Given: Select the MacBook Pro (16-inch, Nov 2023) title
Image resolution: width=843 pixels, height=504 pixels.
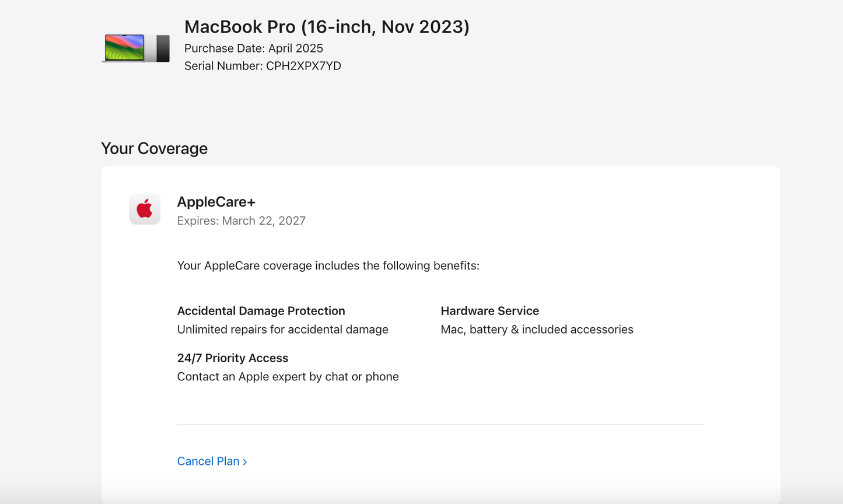Looking at the screenshot, I should click(x=327, y=27).
